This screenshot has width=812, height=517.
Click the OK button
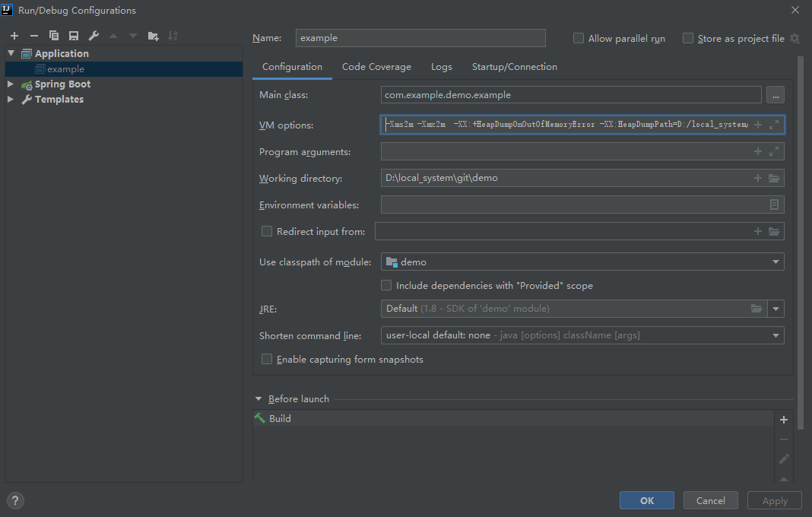pyautogui.click(x=646, y=500)
